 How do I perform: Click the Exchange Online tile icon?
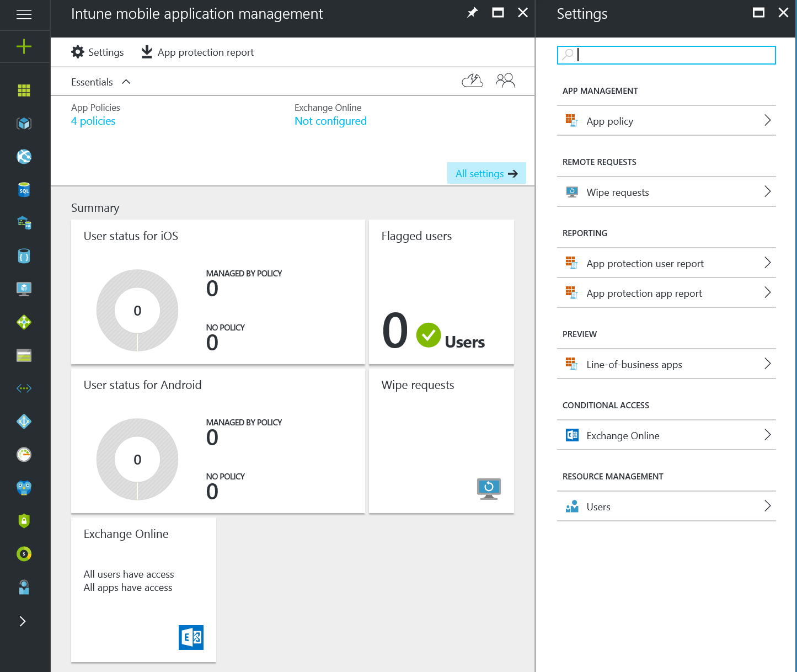(191, 638)
